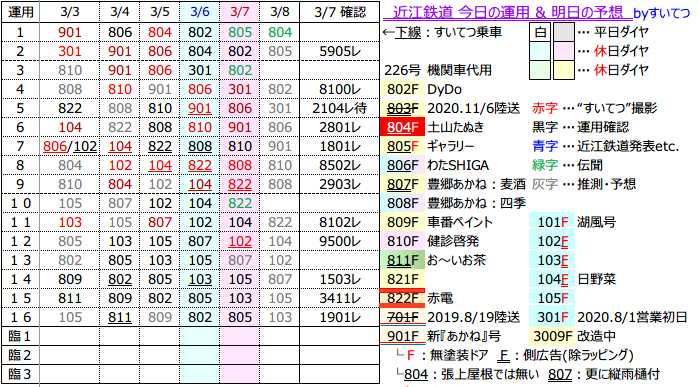This screenshot has width=699, height=387.
Task: Select the 105F cell in the train list
Action: 552,298
